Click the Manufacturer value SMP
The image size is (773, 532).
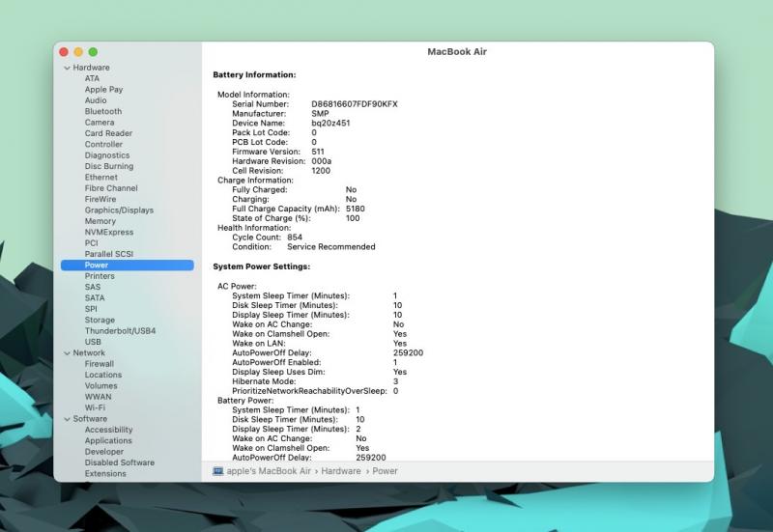320,113
